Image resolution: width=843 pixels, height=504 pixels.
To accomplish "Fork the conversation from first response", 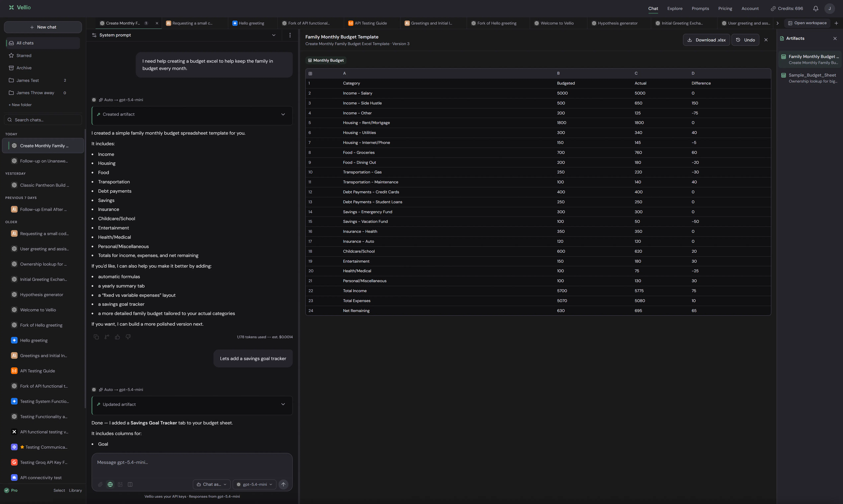I will click(x=107, y=337).
